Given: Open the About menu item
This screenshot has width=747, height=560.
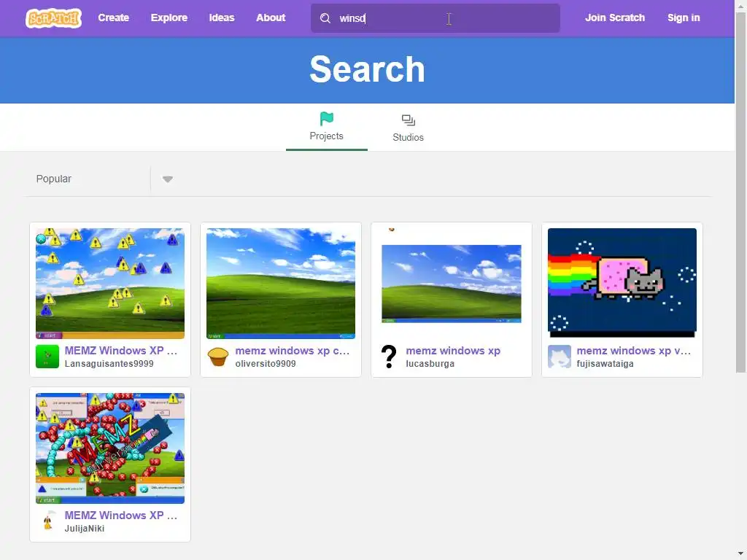Looking at the screenshot, I should pyautogui.click(x=271, y=17).
